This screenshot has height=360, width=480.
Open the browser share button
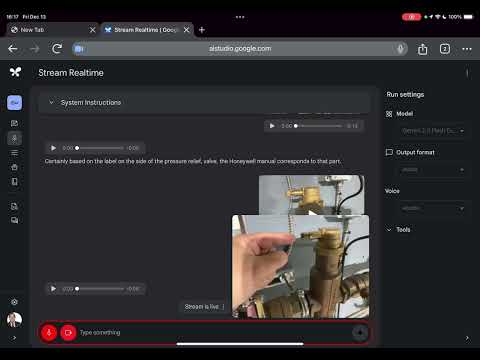422,49
